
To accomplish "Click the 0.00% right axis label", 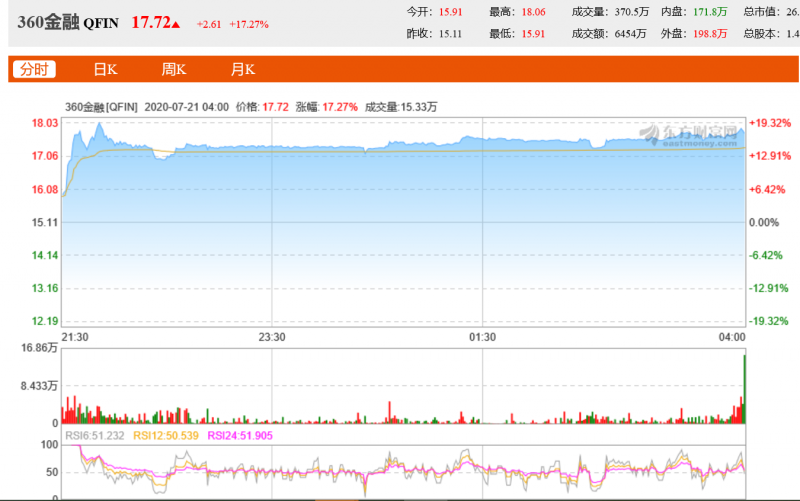I will pos(764,222).
